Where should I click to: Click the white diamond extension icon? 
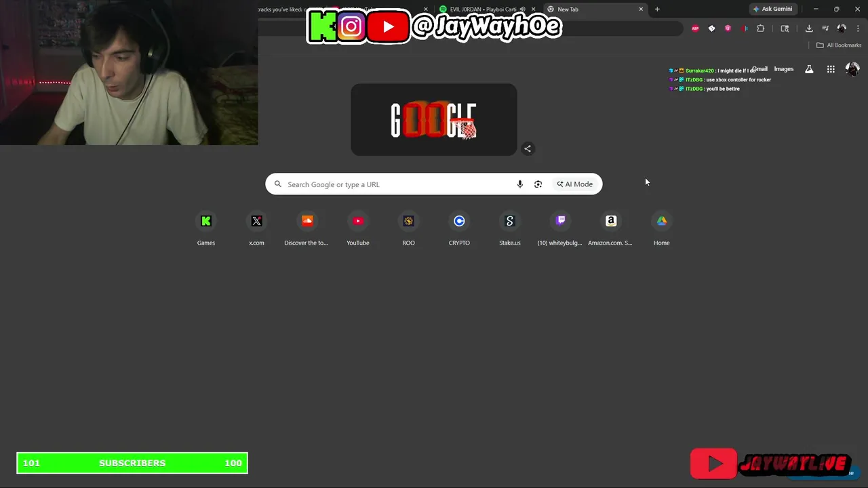pos(711,28)
